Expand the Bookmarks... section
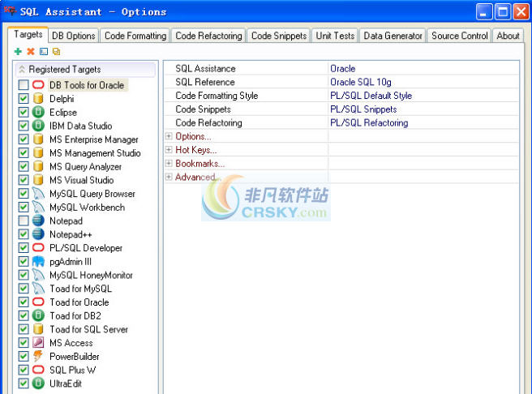This screenshot has width=532, height=394. [169, 163]
